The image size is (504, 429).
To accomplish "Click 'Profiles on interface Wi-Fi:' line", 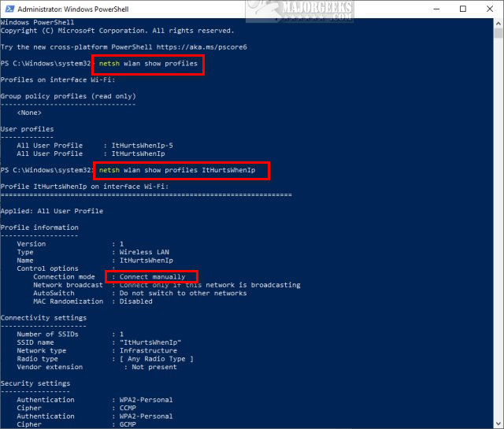I will click(57, 80).
